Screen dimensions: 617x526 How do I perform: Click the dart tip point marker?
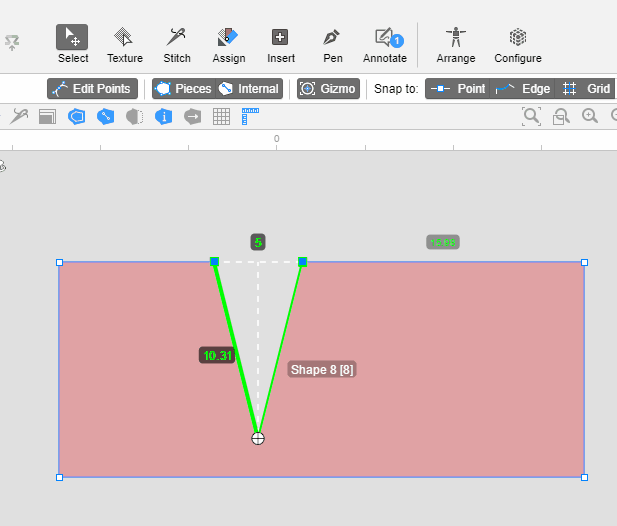258,438
